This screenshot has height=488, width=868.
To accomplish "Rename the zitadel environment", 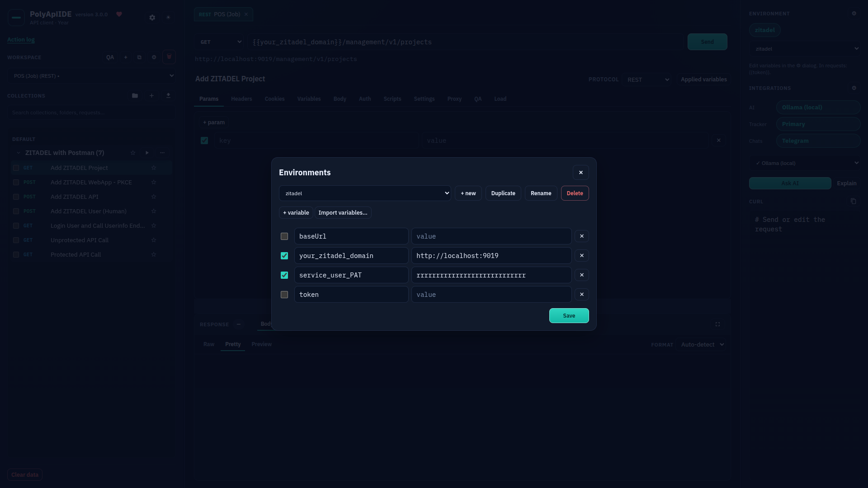I will [541, 193].
